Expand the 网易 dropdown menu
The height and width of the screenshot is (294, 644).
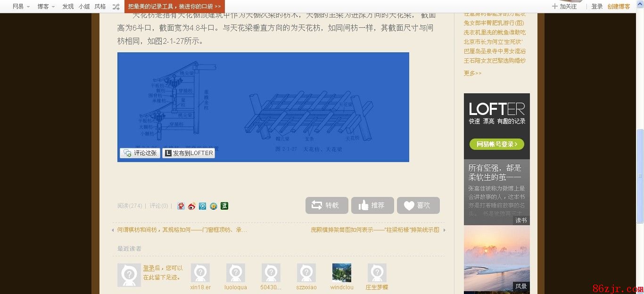pos(21,7)
